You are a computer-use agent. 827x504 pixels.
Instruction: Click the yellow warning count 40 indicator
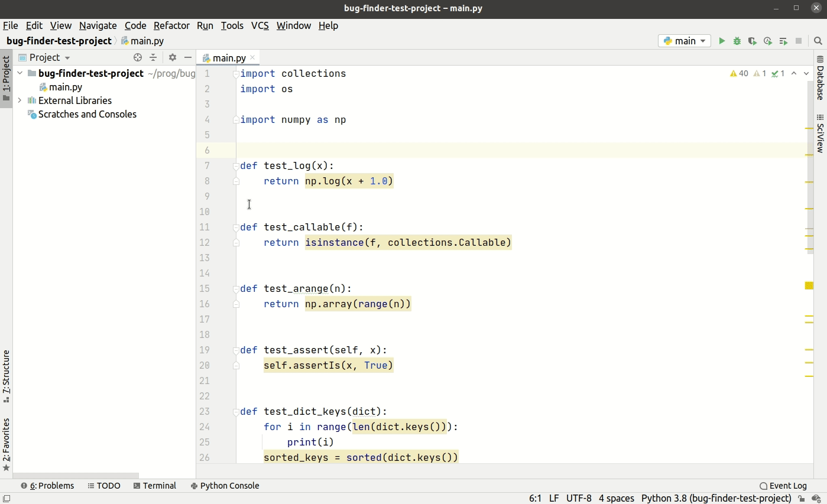click(739, 73)
